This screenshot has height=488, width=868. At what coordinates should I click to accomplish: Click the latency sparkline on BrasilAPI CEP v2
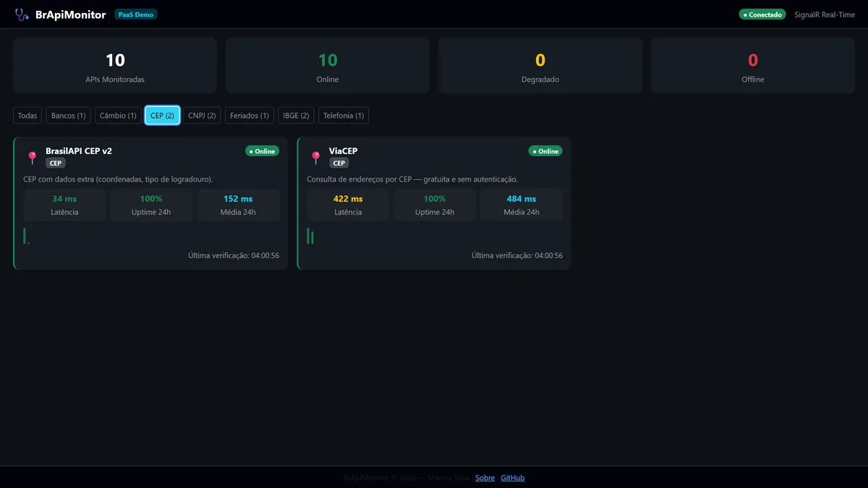click(x=27, y=236)
